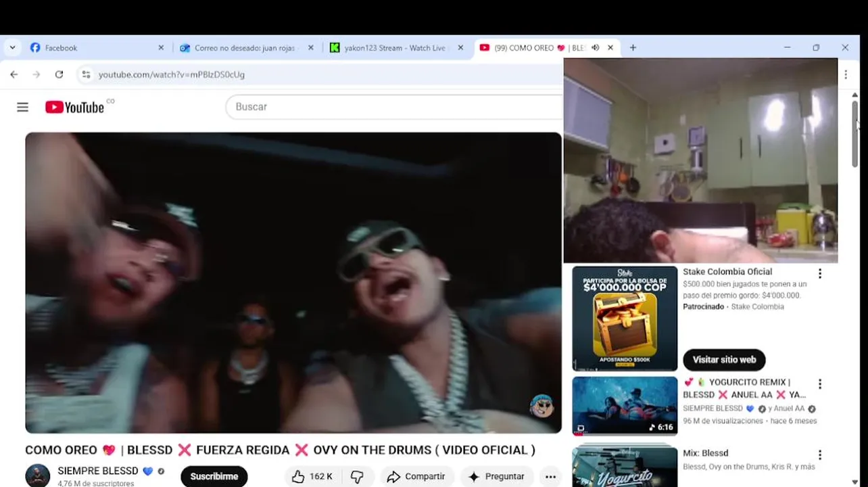Click the youtube.com address bar URL

172,74
